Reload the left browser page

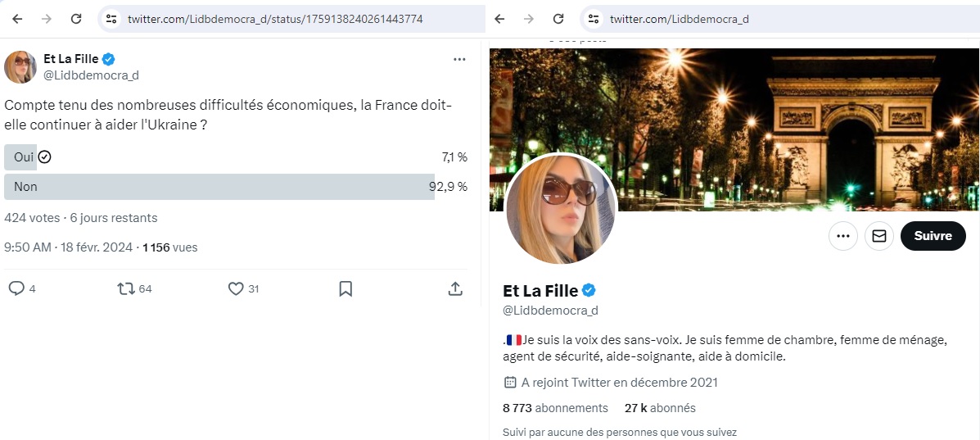76,18
